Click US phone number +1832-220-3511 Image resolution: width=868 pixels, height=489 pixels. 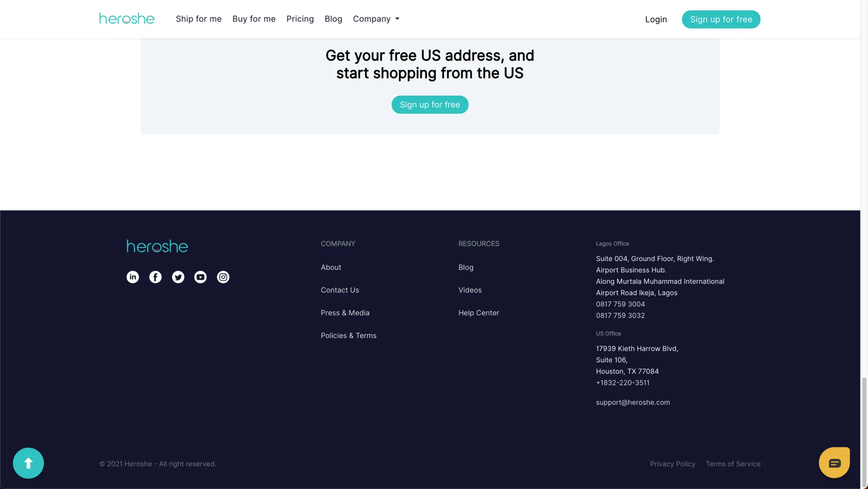pyautogui.click(x=623, y=383)
